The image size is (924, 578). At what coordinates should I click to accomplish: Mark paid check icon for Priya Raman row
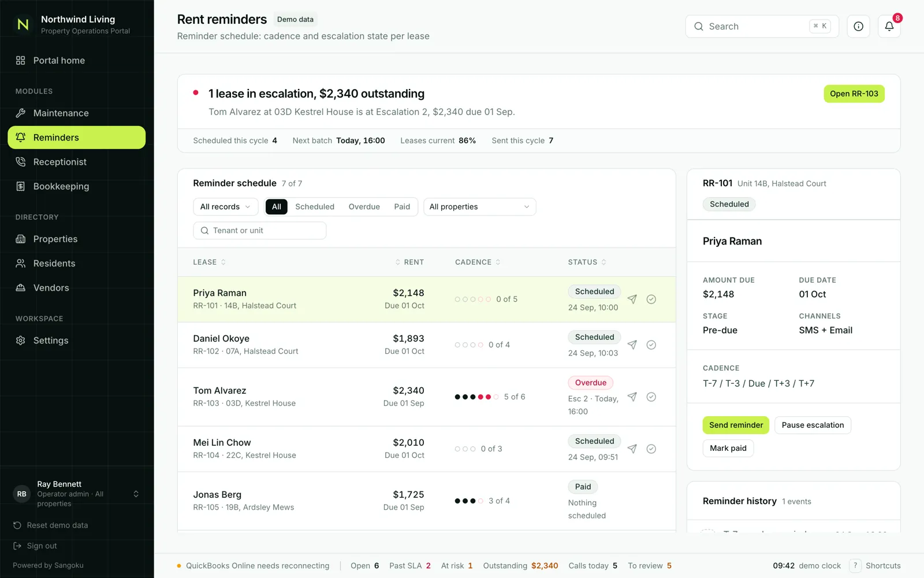(651, 299)
